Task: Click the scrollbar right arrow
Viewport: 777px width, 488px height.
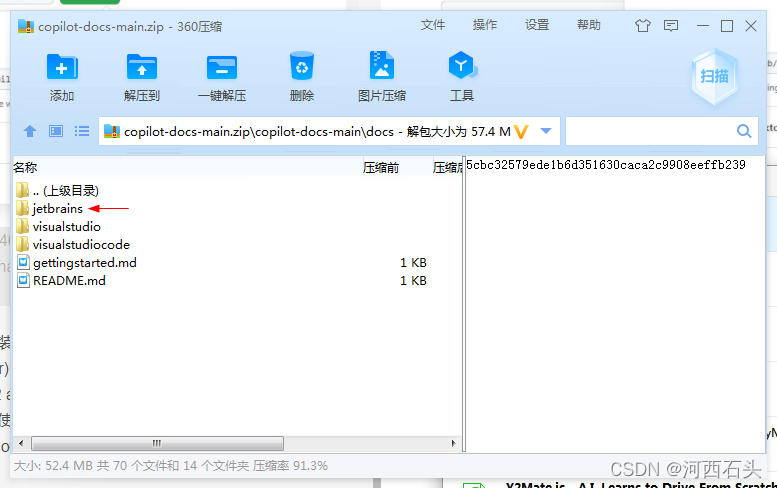Action: pos(453,443)
